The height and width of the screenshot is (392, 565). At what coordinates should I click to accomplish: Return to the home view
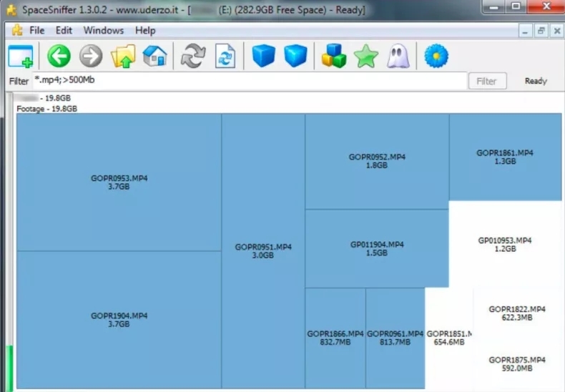155,57
